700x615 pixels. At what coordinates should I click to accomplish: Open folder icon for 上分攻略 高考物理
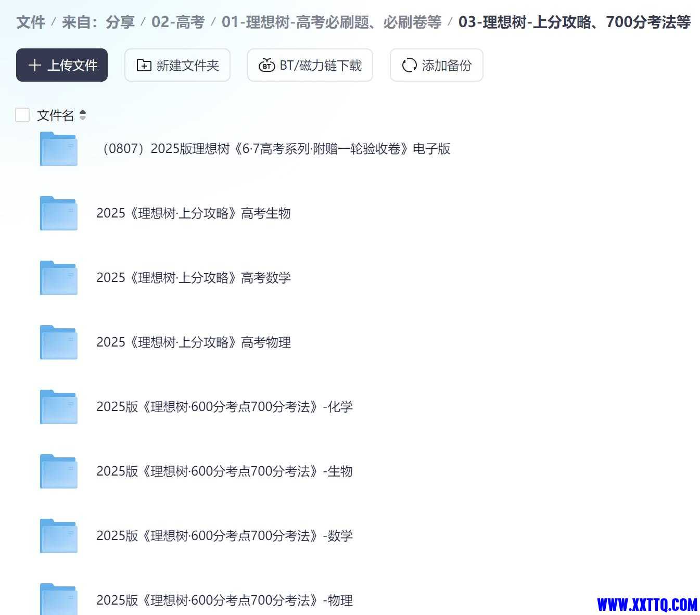point(59,342)
